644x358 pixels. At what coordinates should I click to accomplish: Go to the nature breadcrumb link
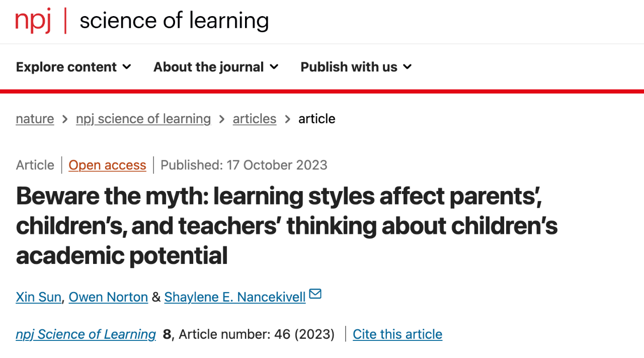(35, 119)
